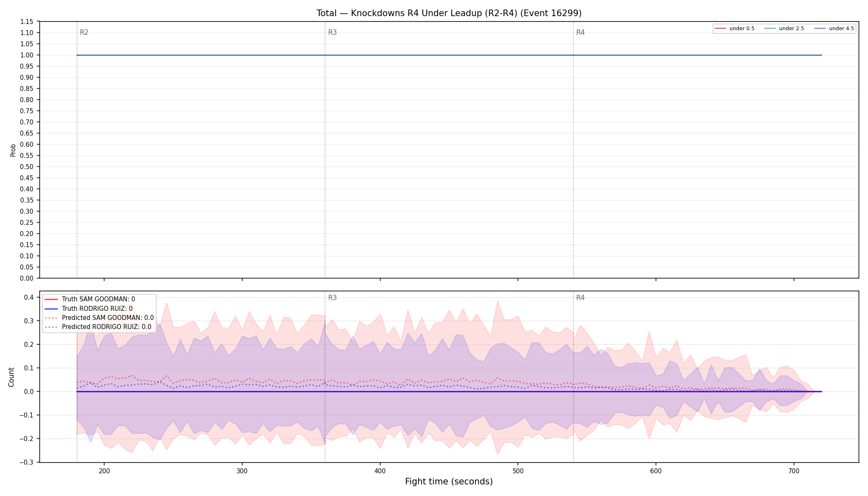Click the 'under 0.5' legend entry
Image resolution: width=868 pixels, height=496 pixels.
point(734,29)
